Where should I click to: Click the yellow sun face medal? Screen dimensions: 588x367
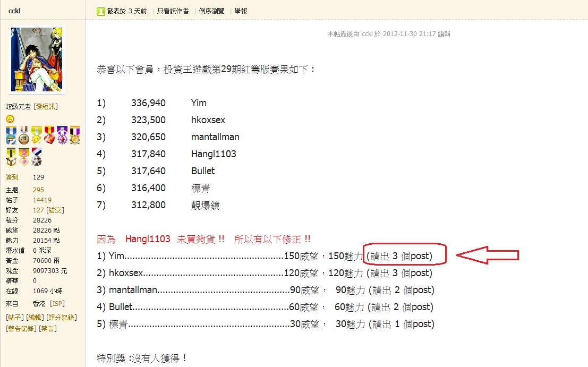[37, 135]
